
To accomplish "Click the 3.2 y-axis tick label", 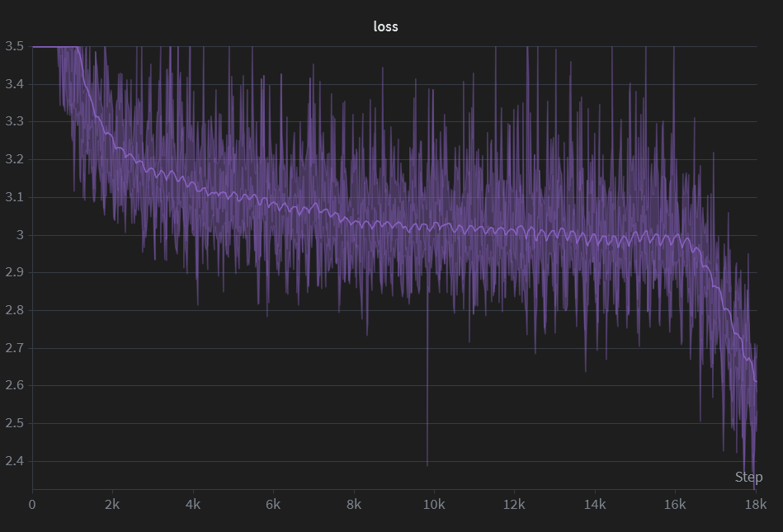I will tap(14, 159).
